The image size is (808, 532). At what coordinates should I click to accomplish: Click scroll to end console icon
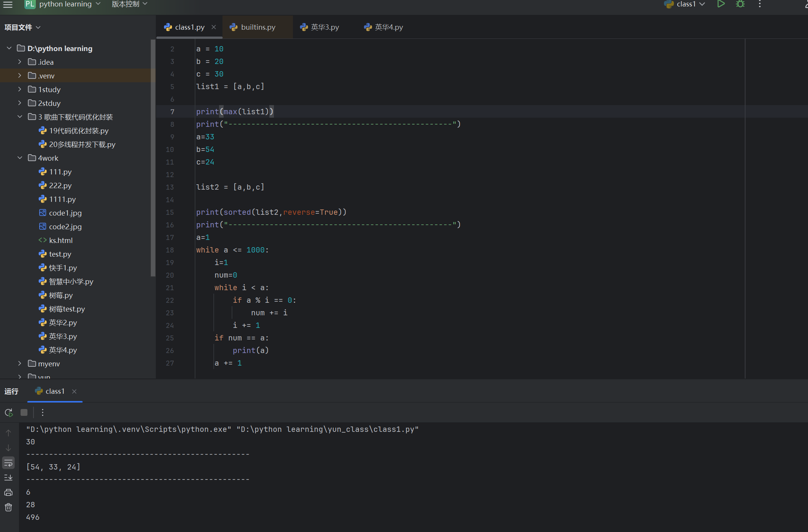point(8,478)
